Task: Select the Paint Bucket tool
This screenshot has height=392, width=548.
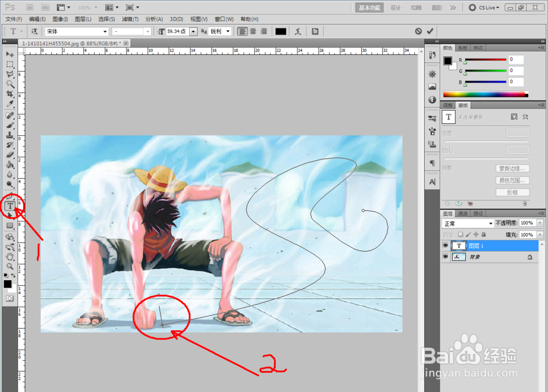Action: click(x=10, y=164)
